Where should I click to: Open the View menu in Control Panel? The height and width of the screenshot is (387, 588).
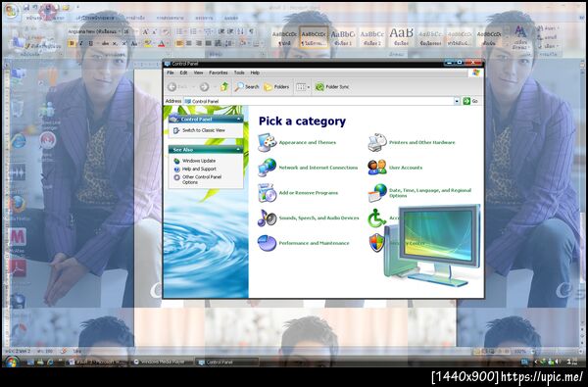point(198,73)
